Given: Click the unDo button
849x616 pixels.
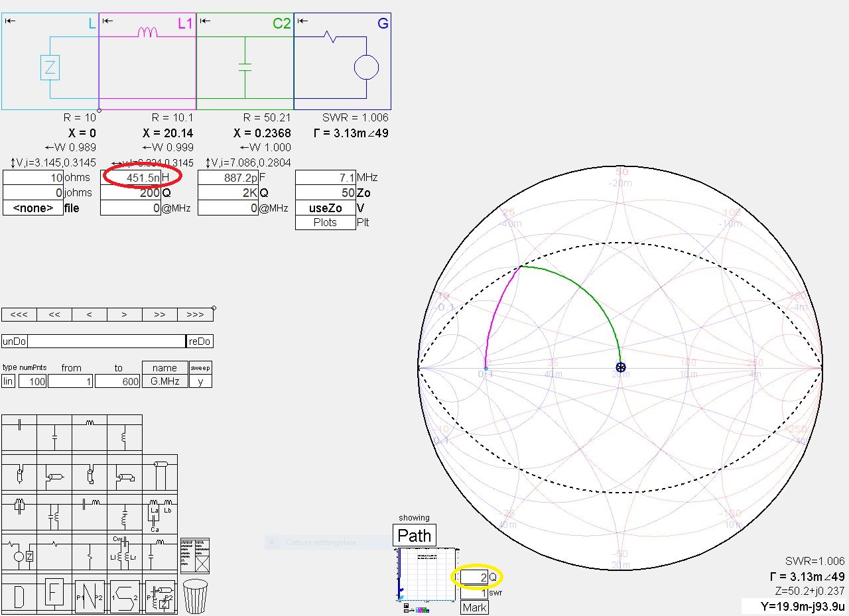Looking at the screenshot, I should [15, 341].
